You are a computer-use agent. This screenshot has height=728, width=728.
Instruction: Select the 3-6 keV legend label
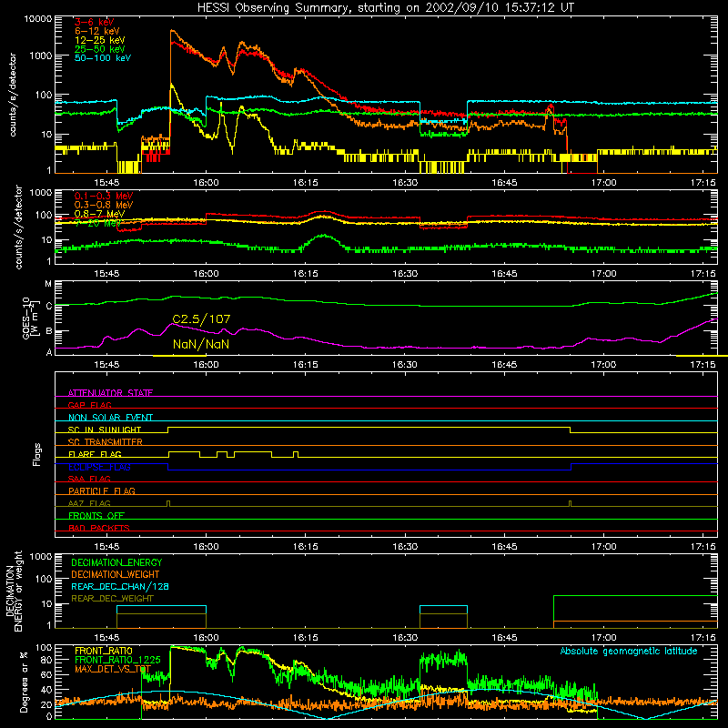point(95,22)
